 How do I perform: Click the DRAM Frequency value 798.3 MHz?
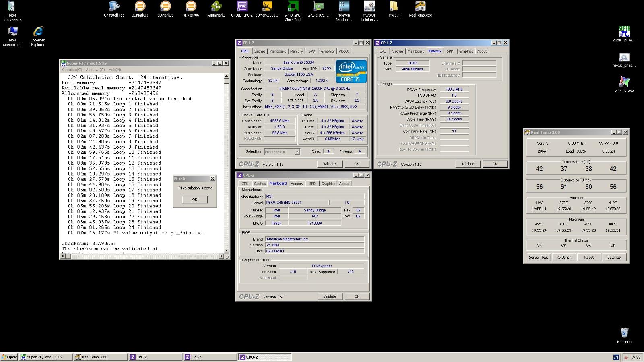(x=454, y=89)
